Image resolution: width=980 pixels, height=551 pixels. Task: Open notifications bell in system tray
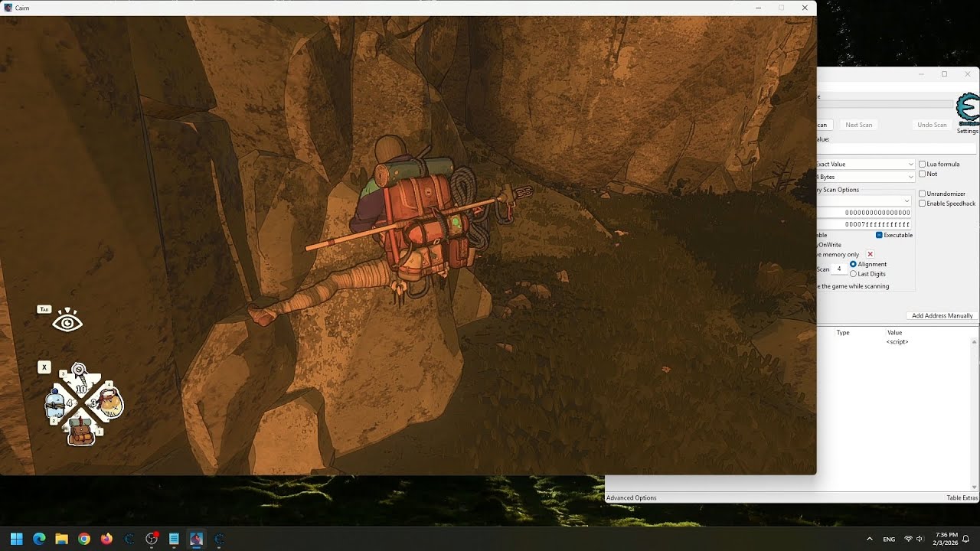(x=966, y=539)
